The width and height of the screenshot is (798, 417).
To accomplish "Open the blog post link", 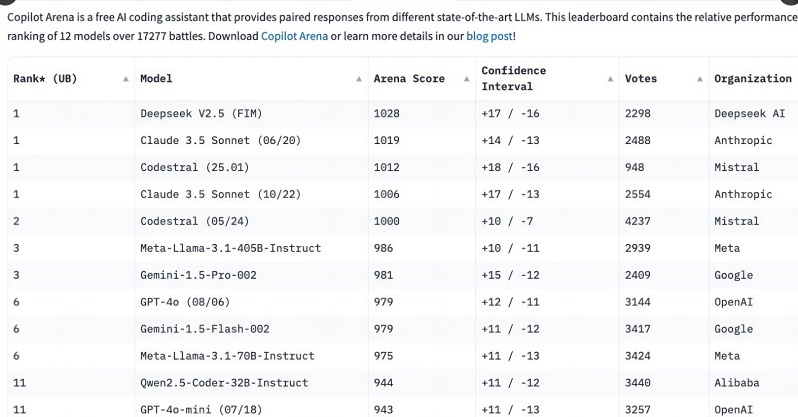I will 489,36.
